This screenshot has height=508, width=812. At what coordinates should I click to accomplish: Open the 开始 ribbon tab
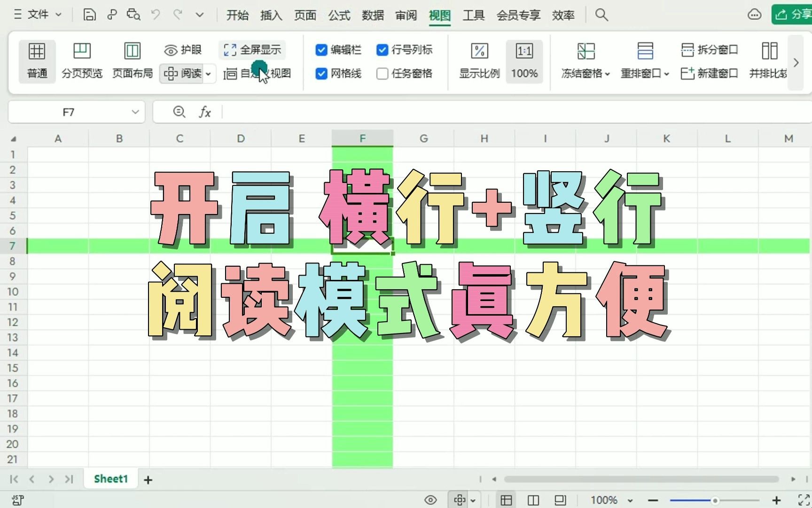tap(237, 15)
